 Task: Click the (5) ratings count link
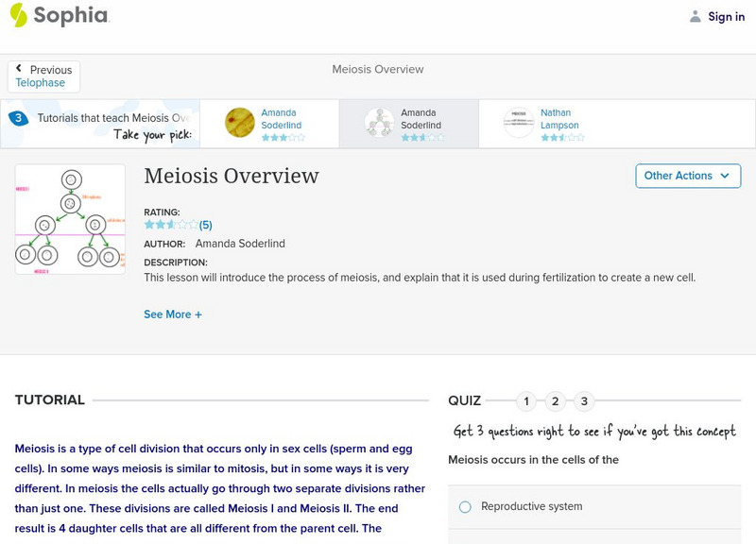coord(206,225)
